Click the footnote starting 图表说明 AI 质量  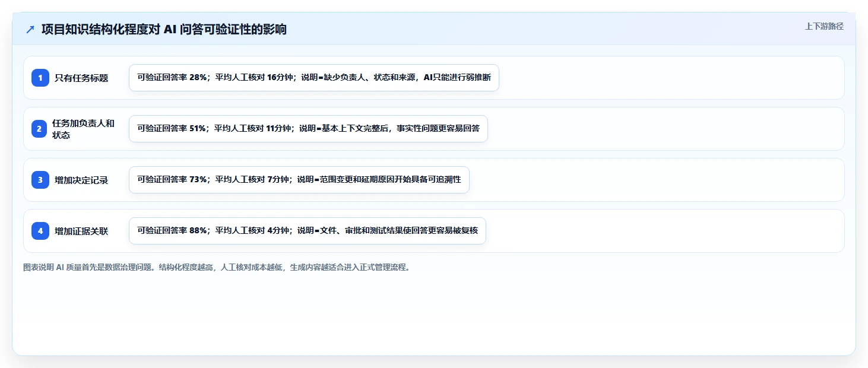pyautogui.click(x=217, y=268)
